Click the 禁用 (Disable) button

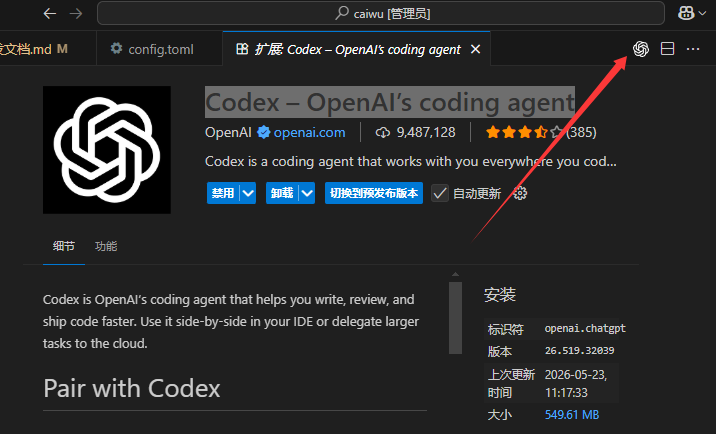223,193
